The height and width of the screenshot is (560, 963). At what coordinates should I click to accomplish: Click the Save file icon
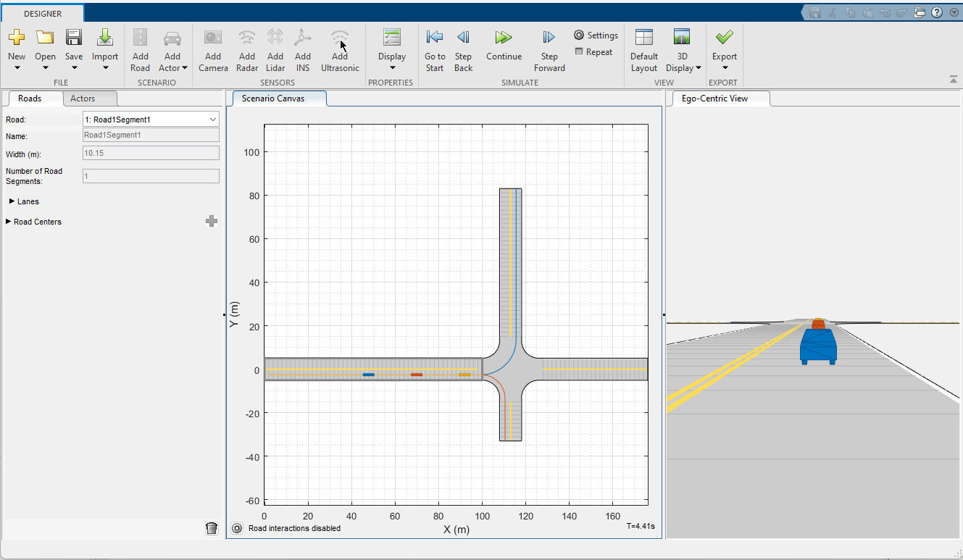coord(74,38)
